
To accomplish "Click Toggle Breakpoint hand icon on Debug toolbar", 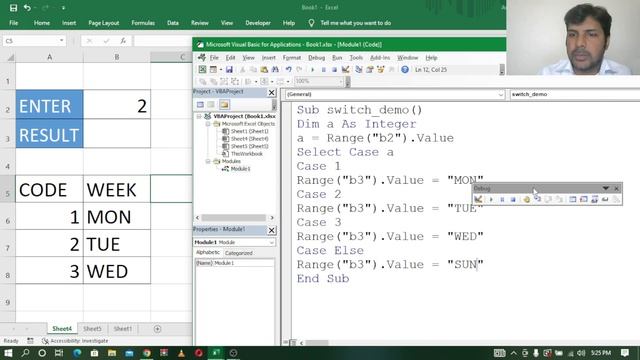I will coord(527,199).
